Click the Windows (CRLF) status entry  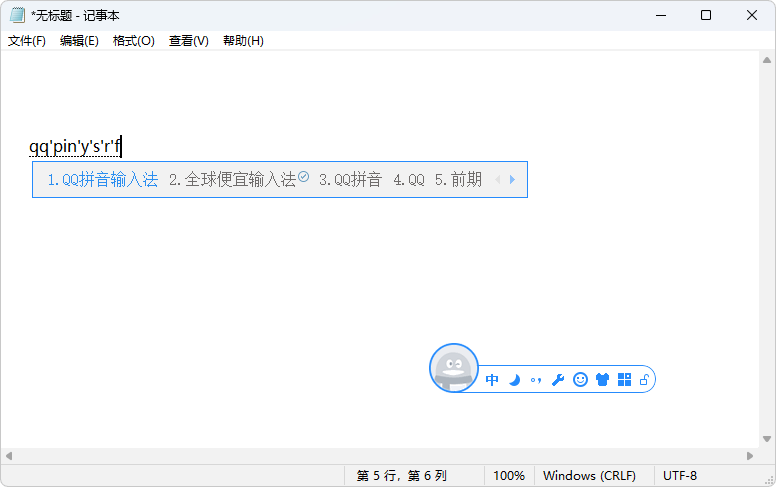tap(589, 476)
